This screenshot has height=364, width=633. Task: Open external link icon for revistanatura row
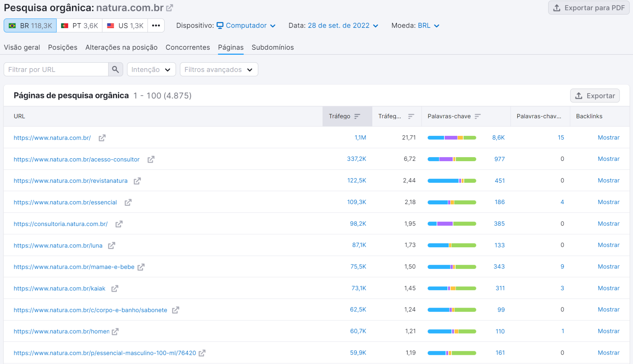coord(137,181)
